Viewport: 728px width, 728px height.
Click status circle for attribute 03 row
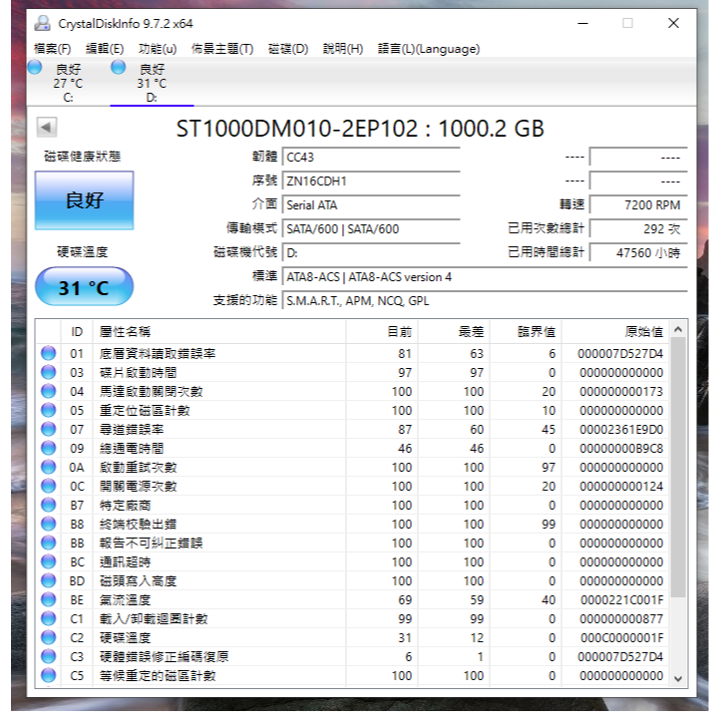click(x=48, y=372)
